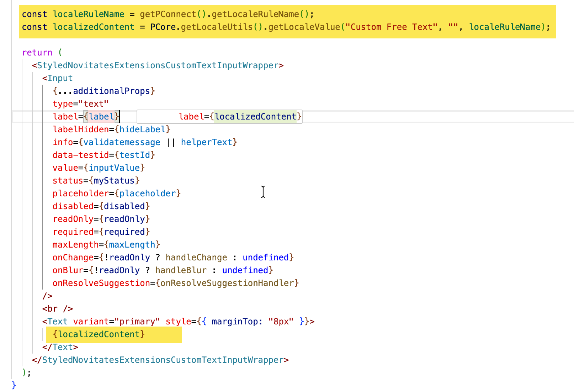The width and height of the screenshot is (574, 392).
Task: Click the hideLabel value of labelHidden
Action: (142, 129)
